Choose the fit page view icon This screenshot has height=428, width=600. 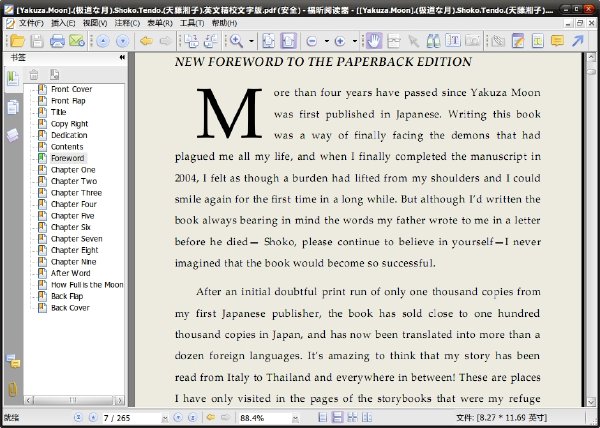[x=269, y=41]
